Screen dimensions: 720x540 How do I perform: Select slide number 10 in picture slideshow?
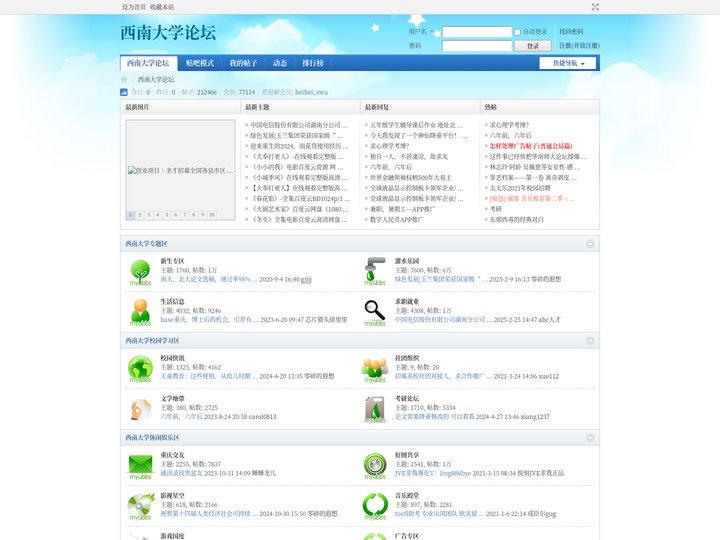[212, 215]
